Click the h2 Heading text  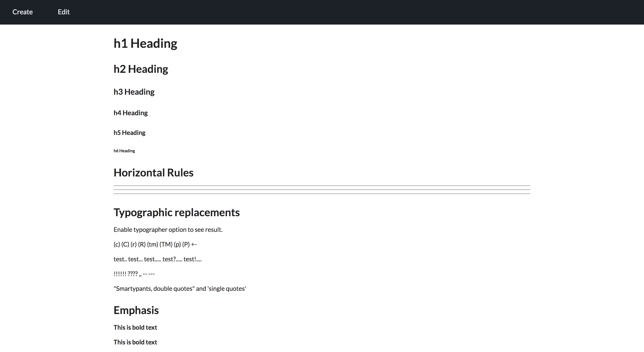coord(141,69)
